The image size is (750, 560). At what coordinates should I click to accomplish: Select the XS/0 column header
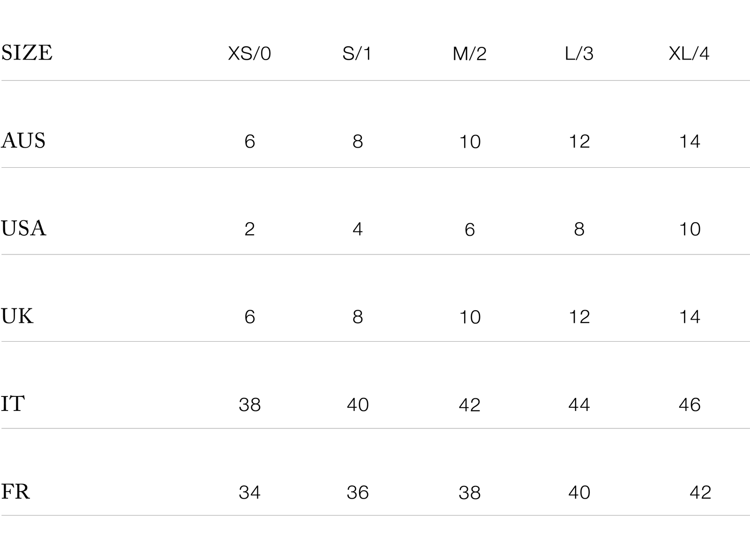click(x=249, y=54)
